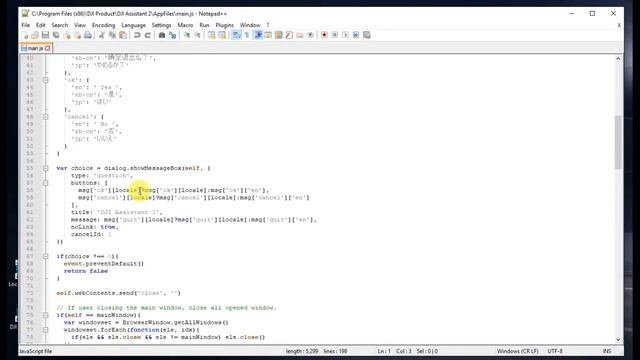Collapse the fold at windowset.forEach line
This screenshot has height=360, width=640.
[46, 330]
